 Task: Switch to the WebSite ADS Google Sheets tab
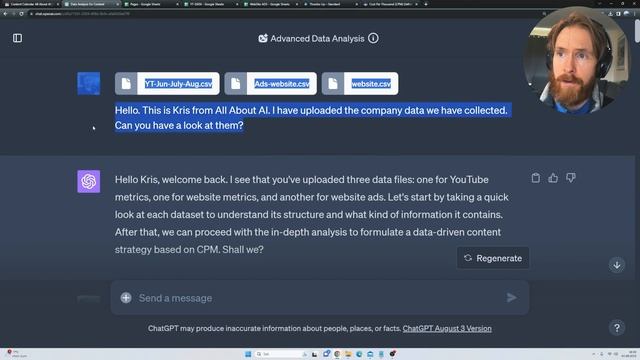pyautogui.click(x=271, y=4)
